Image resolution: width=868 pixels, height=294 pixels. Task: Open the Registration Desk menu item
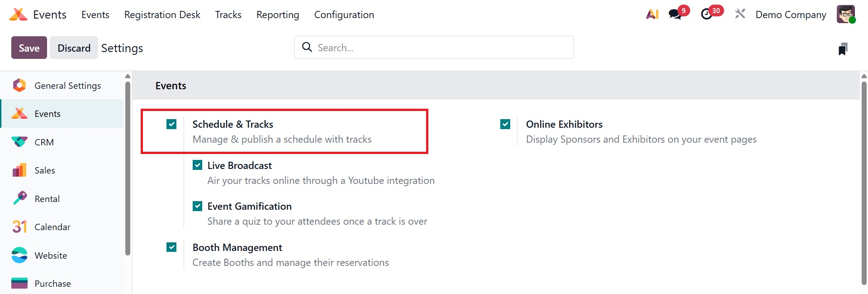pos(162,14)
